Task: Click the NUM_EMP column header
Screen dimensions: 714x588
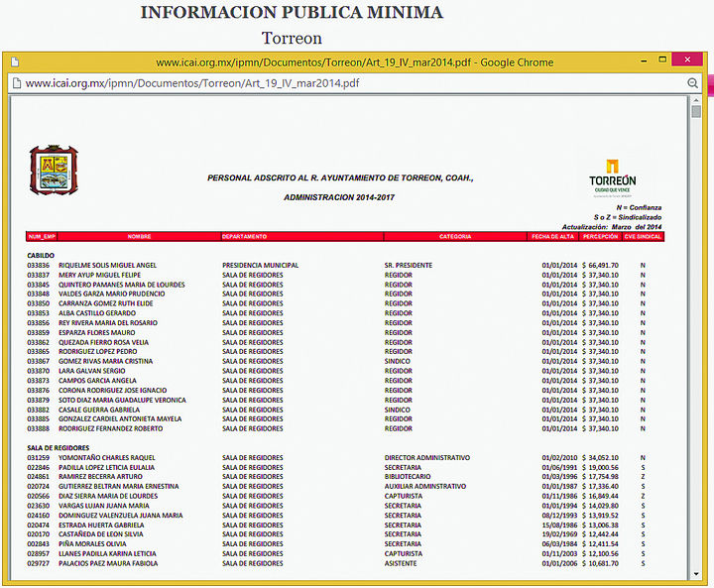Action: [x=42, y=237]
